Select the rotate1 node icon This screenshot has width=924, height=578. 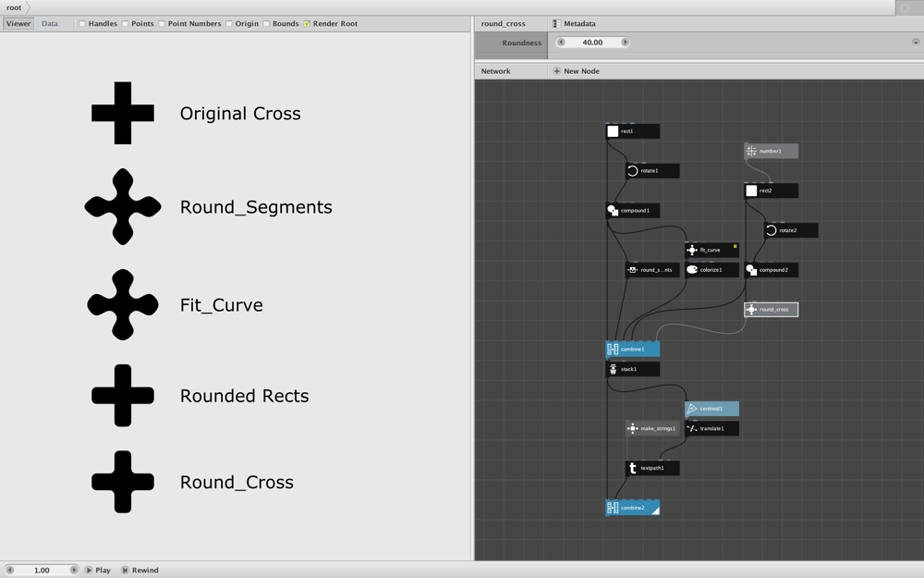(632, 171)
